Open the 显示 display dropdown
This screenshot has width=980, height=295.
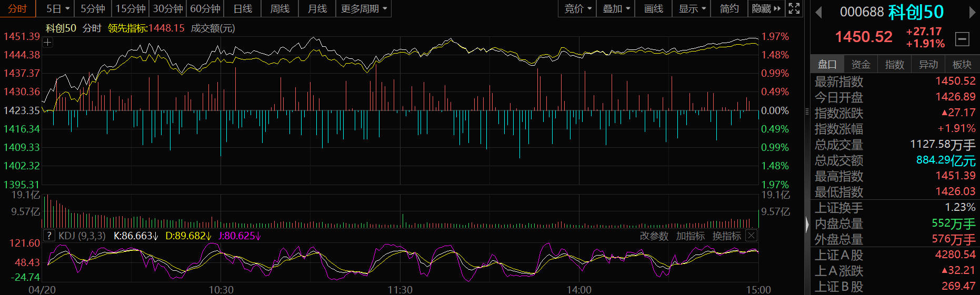[691, 8]
